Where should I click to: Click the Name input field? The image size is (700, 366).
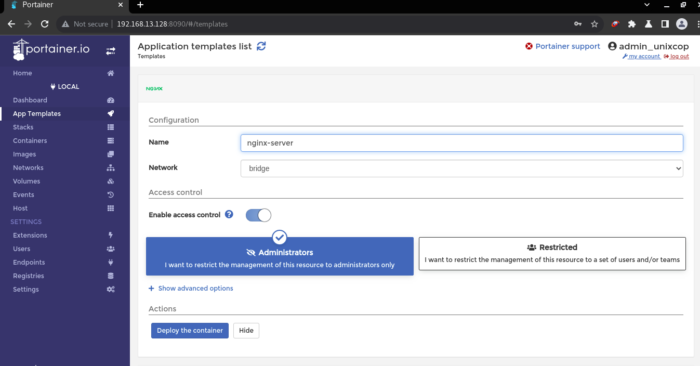point(462,143)
